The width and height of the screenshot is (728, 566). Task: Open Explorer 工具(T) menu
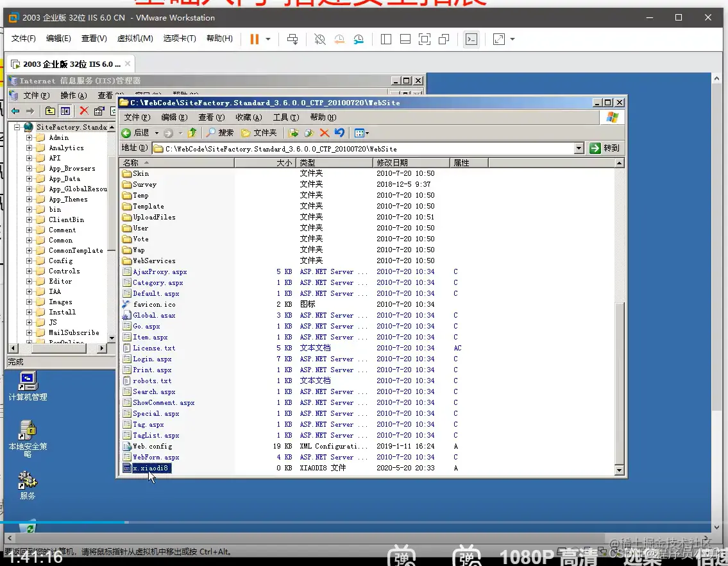[286, 117]
